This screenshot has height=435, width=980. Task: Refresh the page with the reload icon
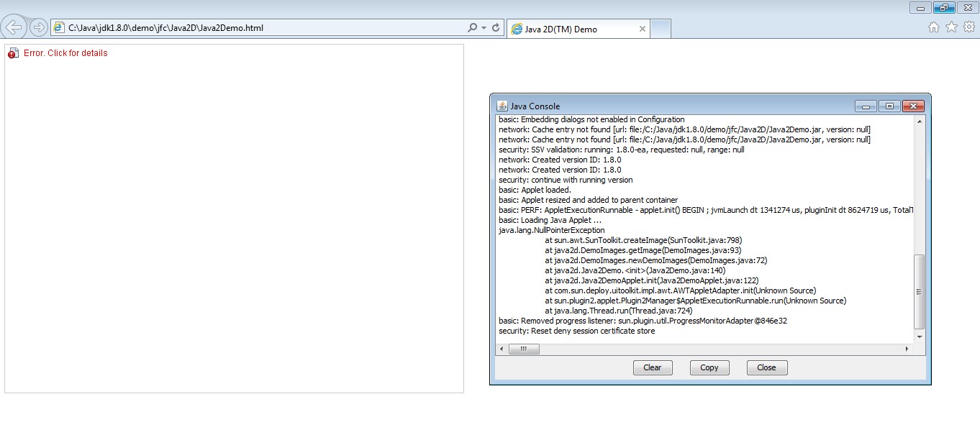point(496,28)
